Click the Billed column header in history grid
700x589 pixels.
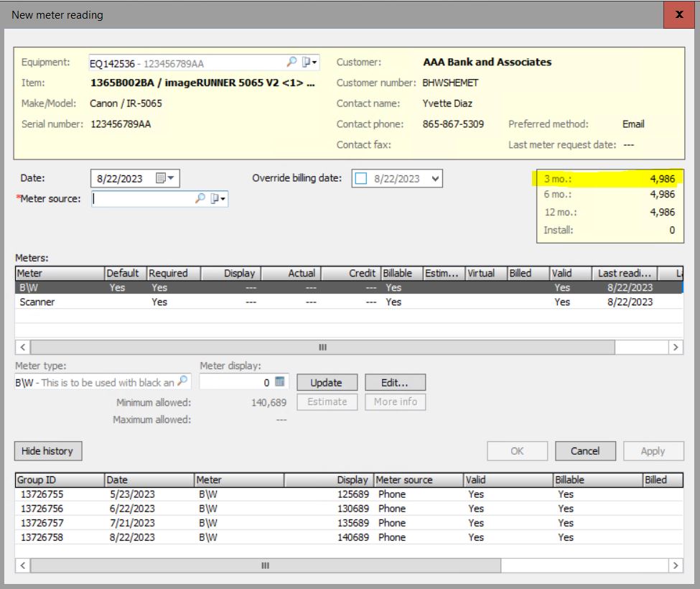point(663,480)
